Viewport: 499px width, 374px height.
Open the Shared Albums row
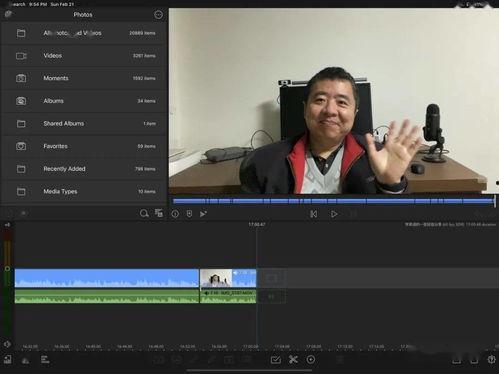[84, 124]
